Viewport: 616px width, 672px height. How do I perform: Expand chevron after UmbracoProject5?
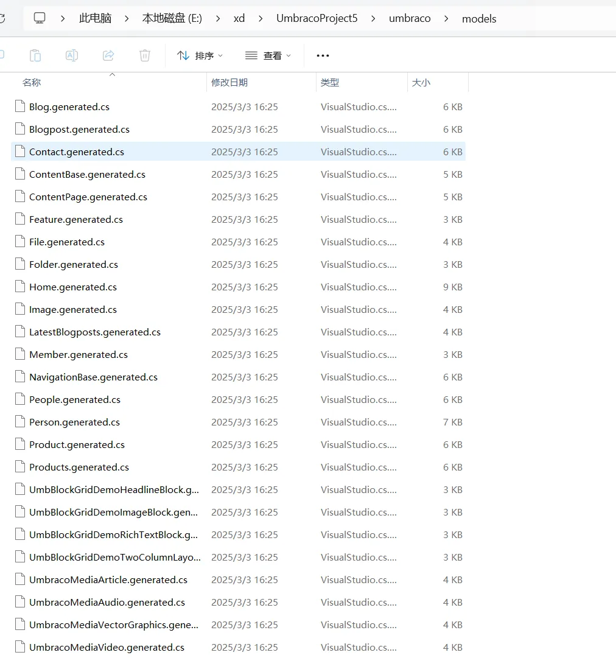tap(373, 18)
